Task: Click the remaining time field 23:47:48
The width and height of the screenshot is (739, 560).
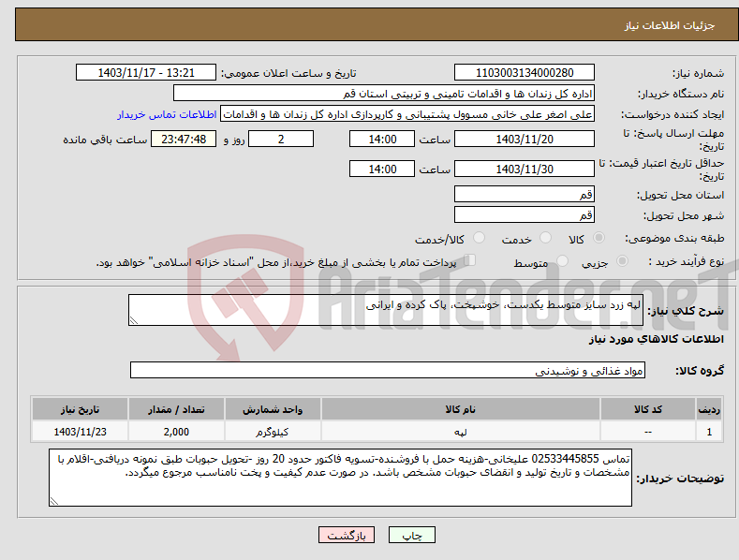Action: click(x=184, y=139)
